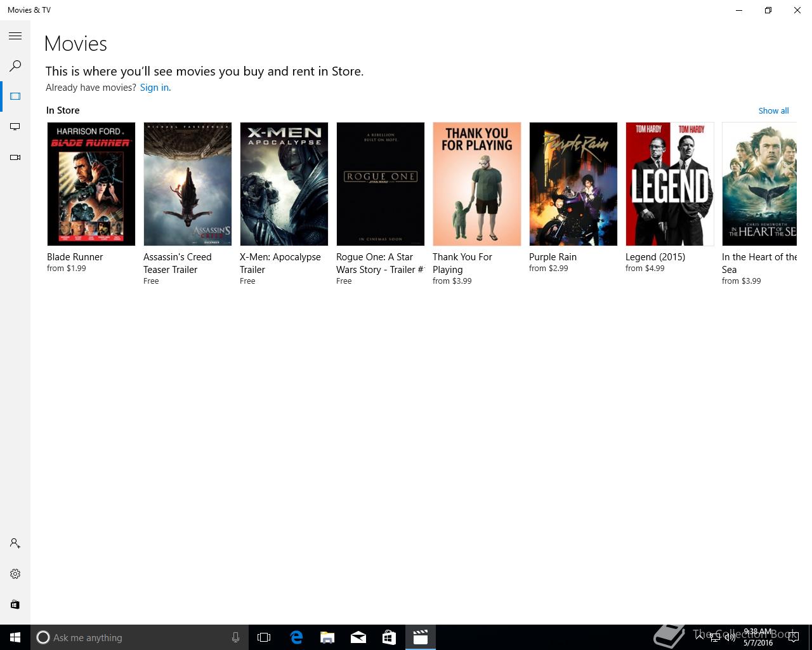Click the Rogue One: A Star Wars Story title
The height and width of the screenshot is (650, 812).
point(380,263)
